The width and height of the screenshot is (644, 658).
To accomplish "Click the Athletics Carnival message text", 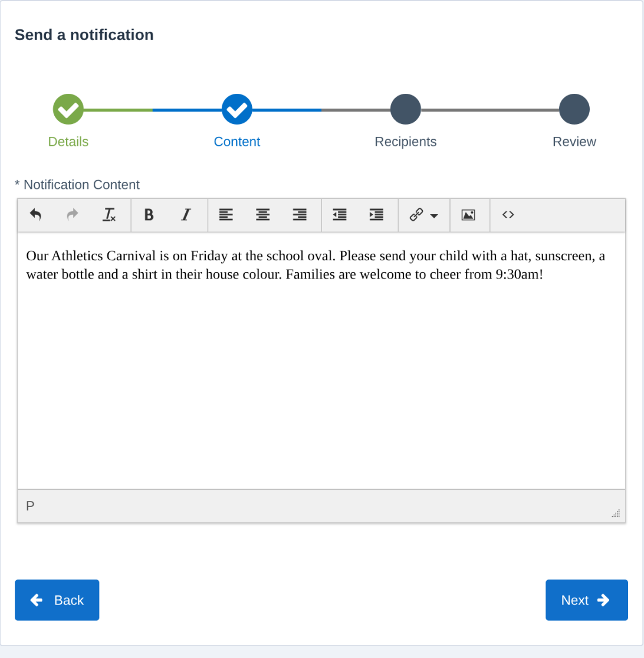I will pyautogui.click(x=316, y=265).
